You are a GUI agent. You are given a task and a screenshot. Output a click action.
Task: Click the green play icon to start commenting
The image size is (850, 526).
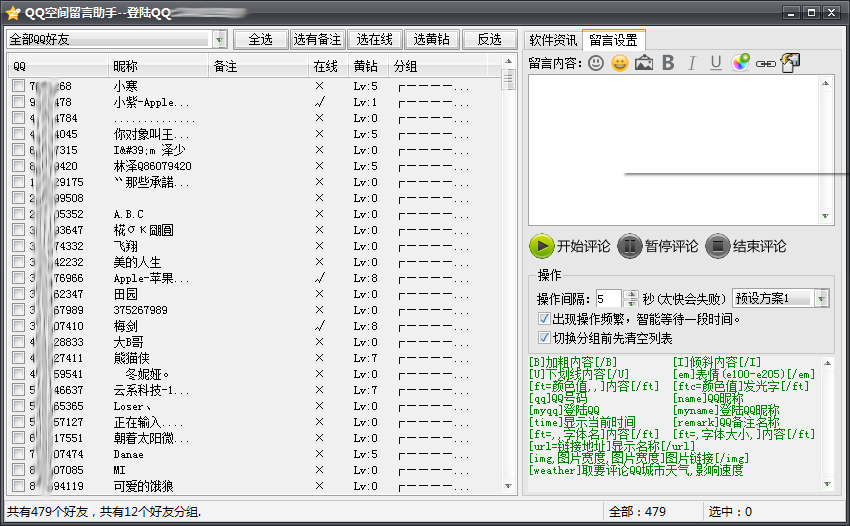click(542, 246)
